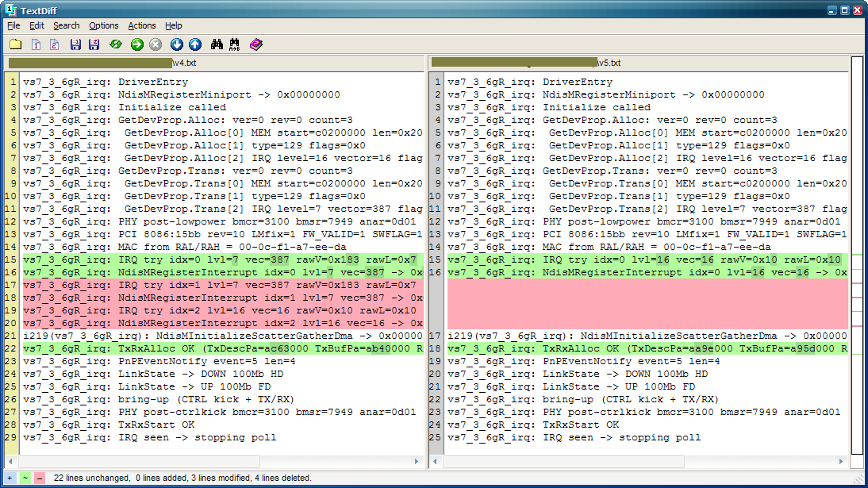Open Find using the binoculars icon
The width and height of the screenshot is (868, 488).
[217, 44]
